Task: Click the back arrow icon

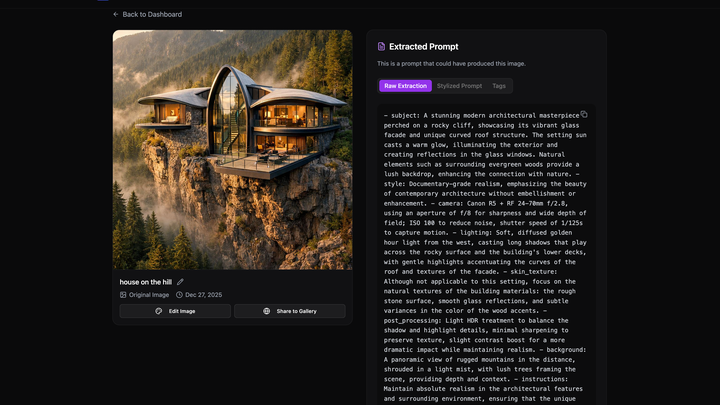Action: 116,14
